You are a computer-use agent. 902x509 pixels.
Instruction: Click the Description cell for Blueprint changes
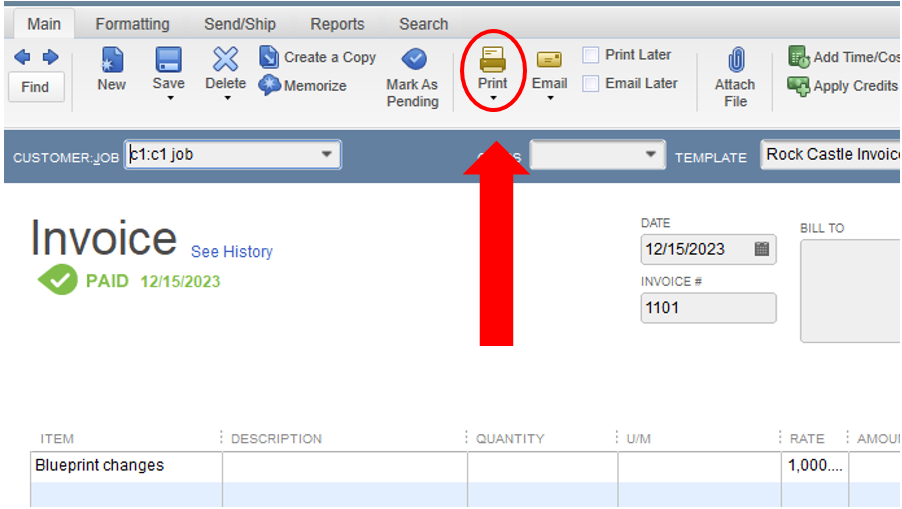(x=345, y=465)
